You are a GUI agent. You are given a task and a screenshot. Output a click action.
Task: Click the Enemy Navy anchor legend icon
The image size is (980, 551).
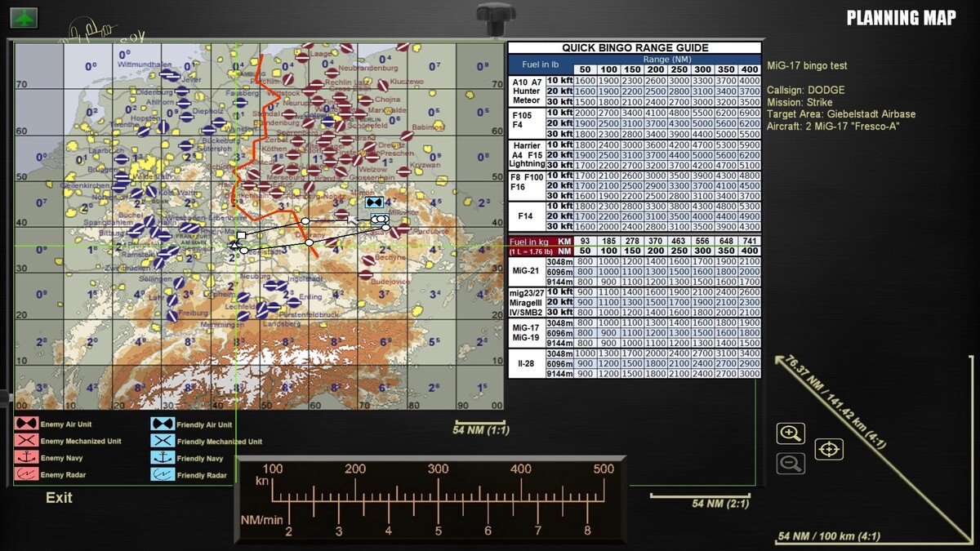27,458
